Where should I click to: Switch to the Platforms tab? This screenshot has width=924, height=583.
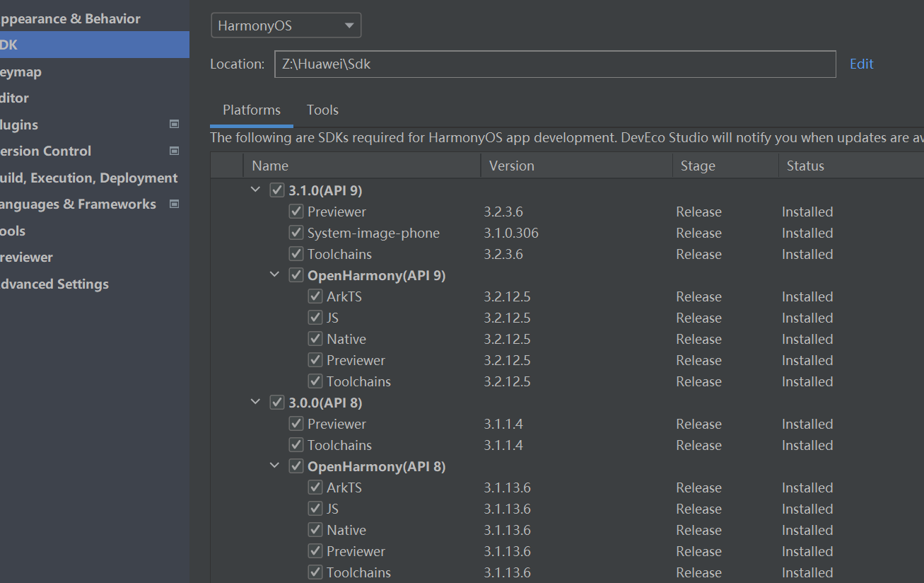click(252, 110)
